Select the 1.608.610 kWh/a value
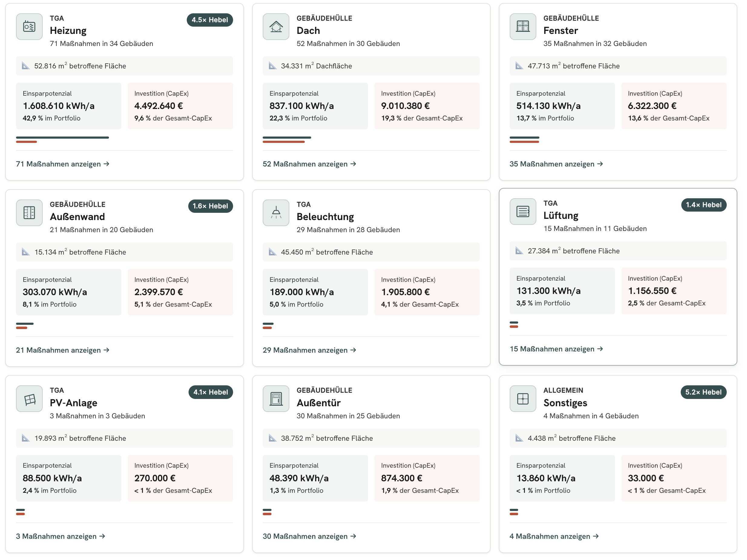 click(59, 106)
